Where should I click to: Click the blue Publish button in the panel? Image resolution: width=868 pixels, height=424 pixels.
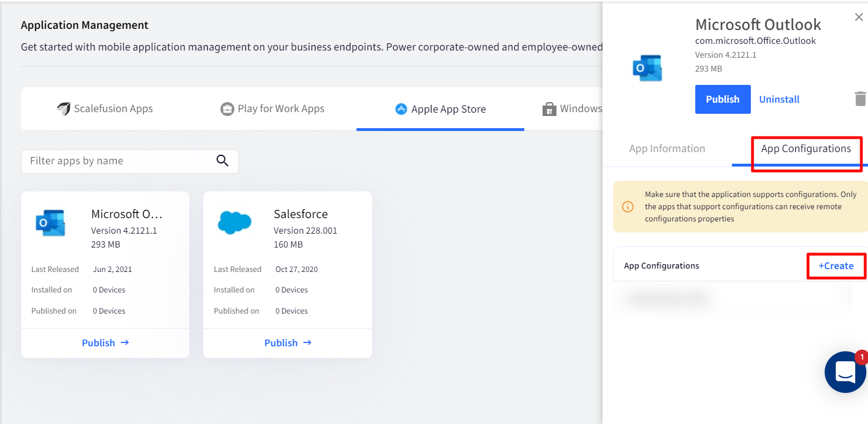[723, 99]
